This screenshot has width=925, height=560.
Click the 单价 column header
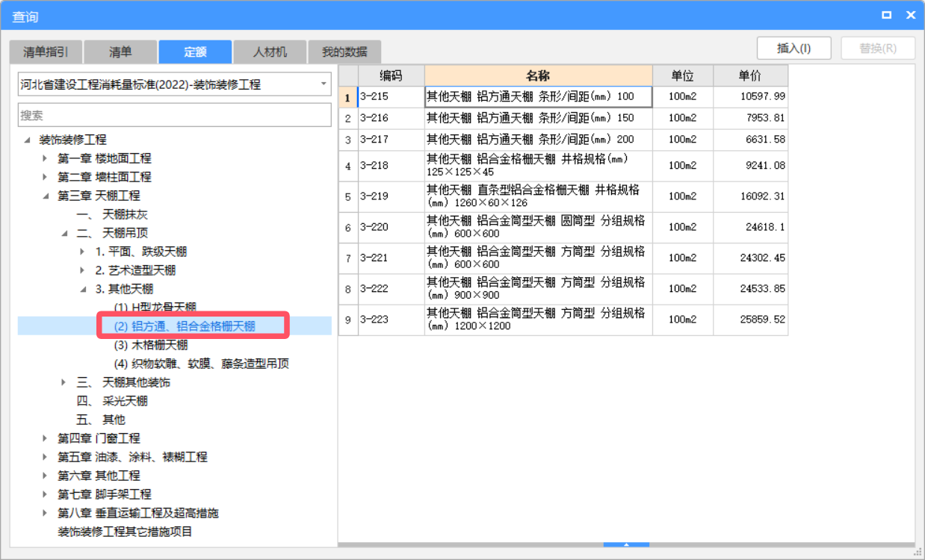750,75
